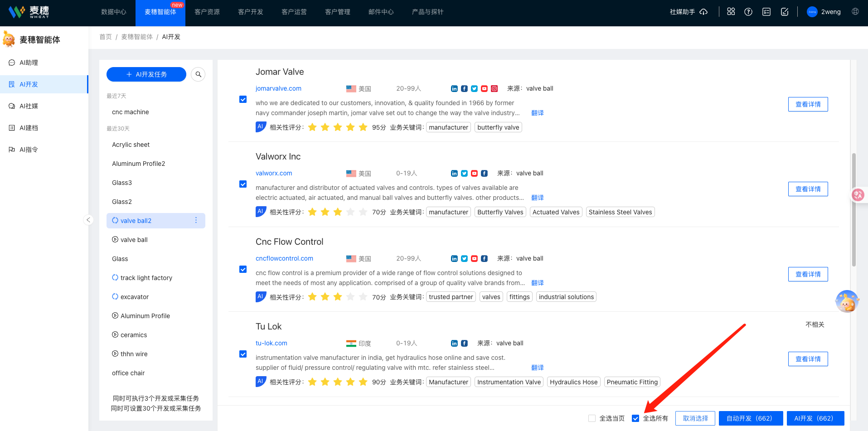The width and height of the screenshot is (868, 431).
Task: Select AI指令 in sidebar
Action: [44, 150]
